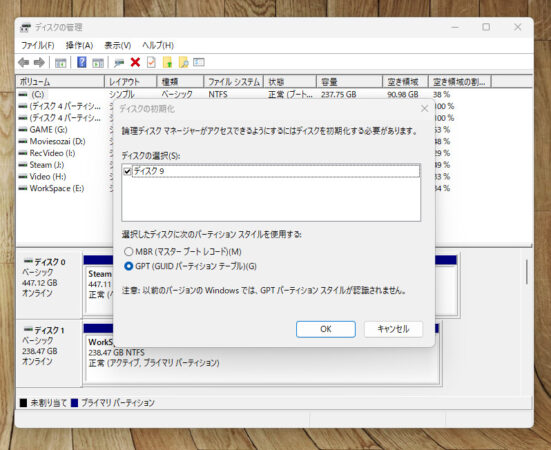Viewport: 551px width, 450px height.
Task: Click the yellow folder with green arrow icon
Action: pos(168,63)
